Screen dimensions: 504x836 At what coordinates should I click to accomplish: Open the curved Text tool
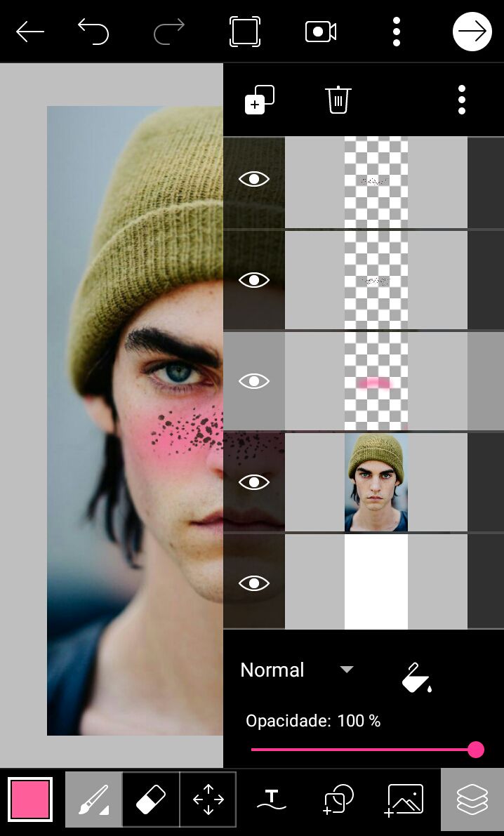point(272,799)
